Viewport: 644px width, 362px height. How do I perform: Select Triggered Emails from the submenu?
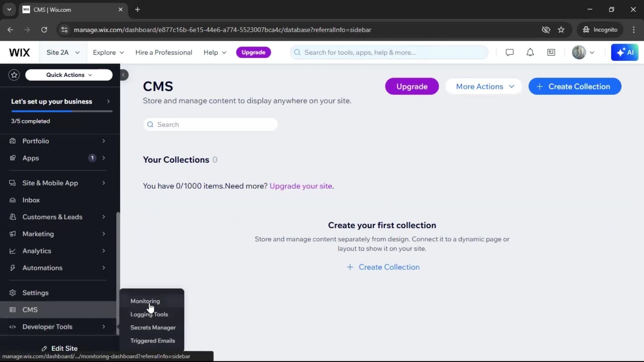coord(152,341)
